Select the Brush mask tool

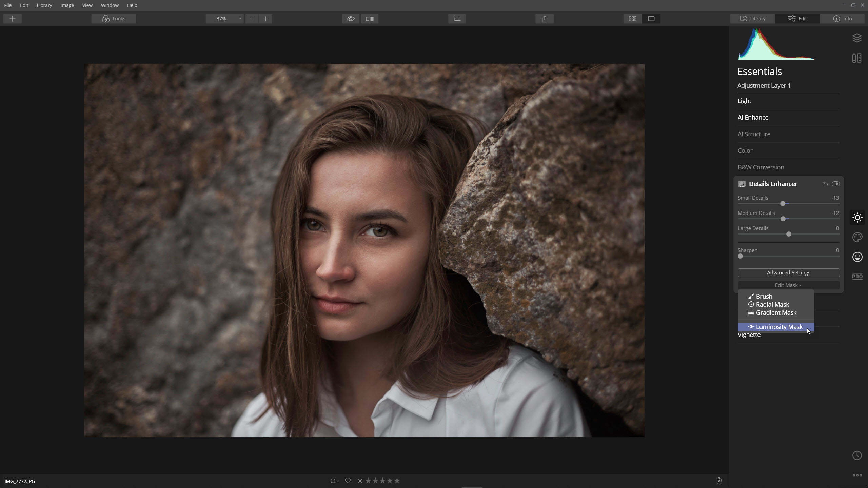pyautogui.click(x=764, y=296)
